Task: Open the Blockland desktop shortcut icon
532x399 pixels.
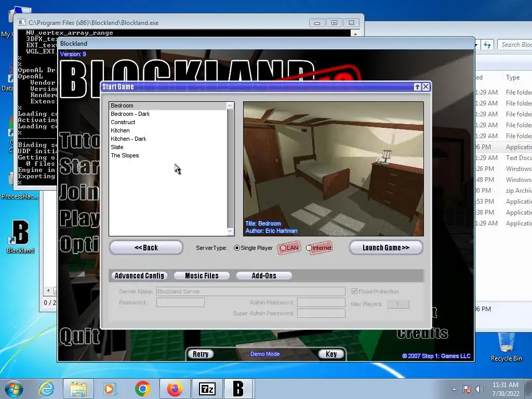Action: [20, 236]
